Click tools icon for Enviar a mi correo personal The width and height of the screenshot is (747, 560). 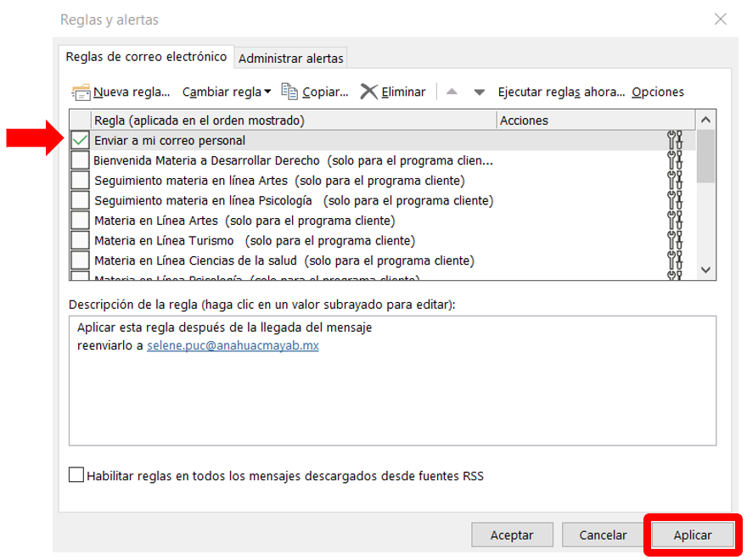pos(675,140)
